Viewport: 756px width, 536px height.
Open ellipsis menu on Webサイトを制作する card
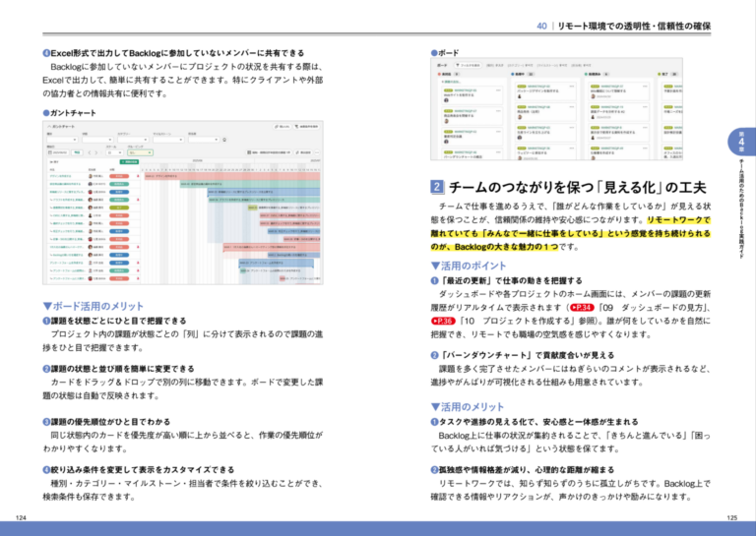[x=498, y=90]
